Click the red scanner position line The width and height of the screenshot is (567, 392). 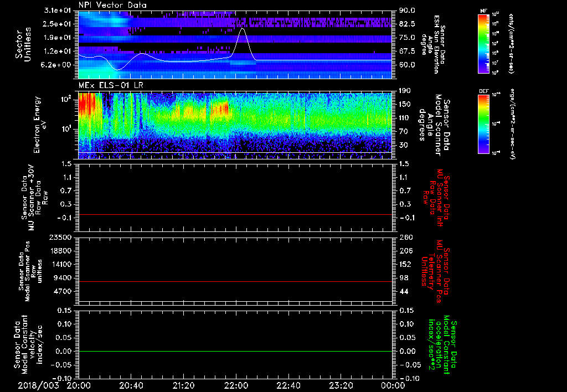tap(235, 282)
